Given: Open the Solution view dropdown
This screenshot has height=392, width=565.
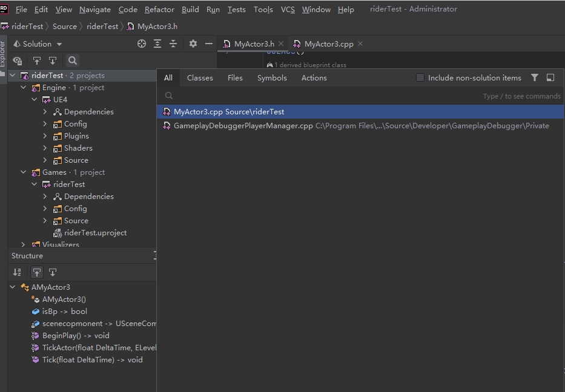Looking at the screenshot, I should [x=38, y=44].
